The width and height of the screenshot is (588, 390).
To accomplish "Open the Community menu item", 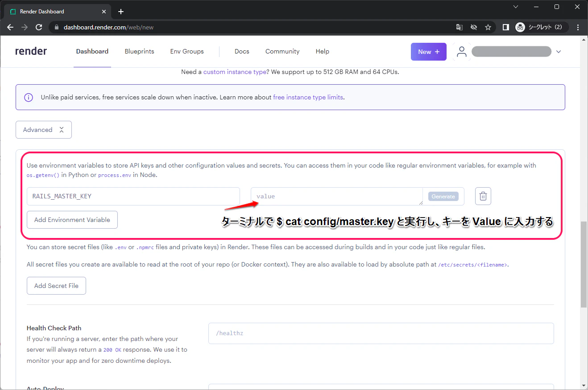I will (x=282, y=51).
